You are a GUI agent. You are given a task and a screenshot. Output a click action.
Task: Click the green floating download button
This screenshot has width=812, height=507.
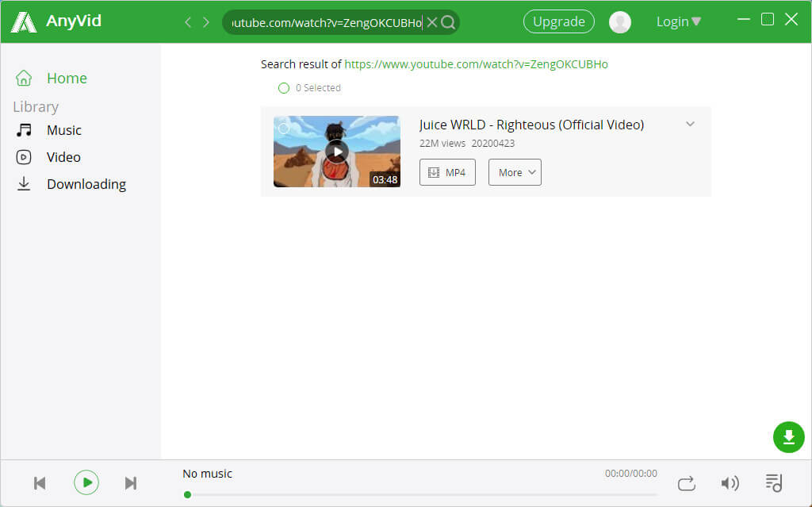coord(789,437)
